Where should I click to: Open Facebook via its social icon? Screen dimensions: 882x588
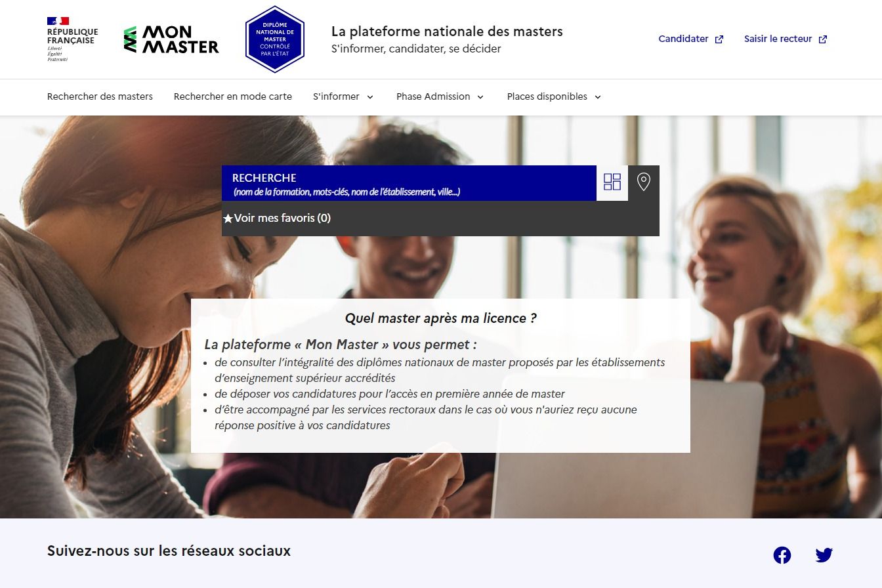point(782,555)
